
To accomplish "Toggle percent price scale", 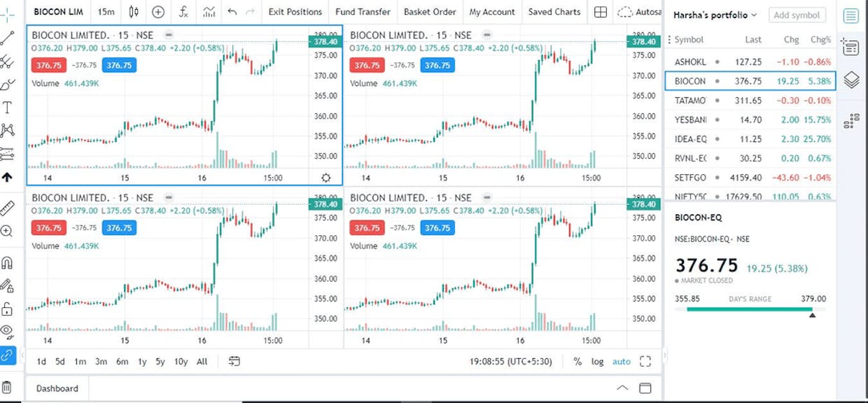I will tap(577, 362).
